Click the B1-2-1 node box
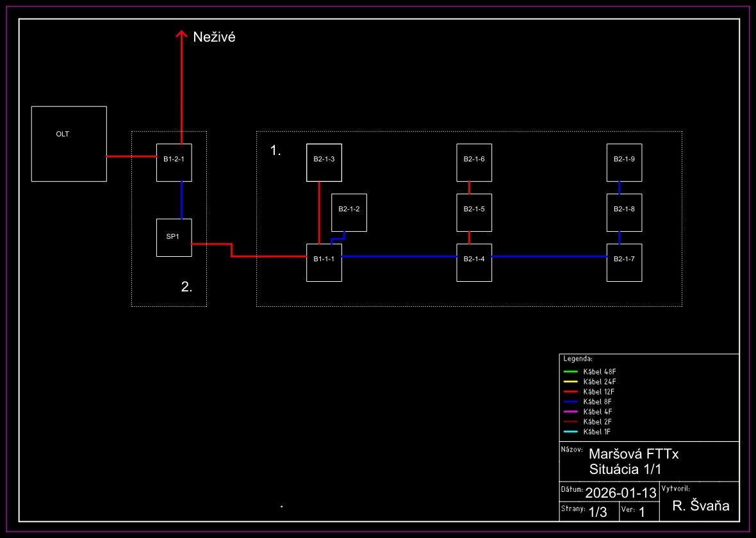 tap(174, 158)
